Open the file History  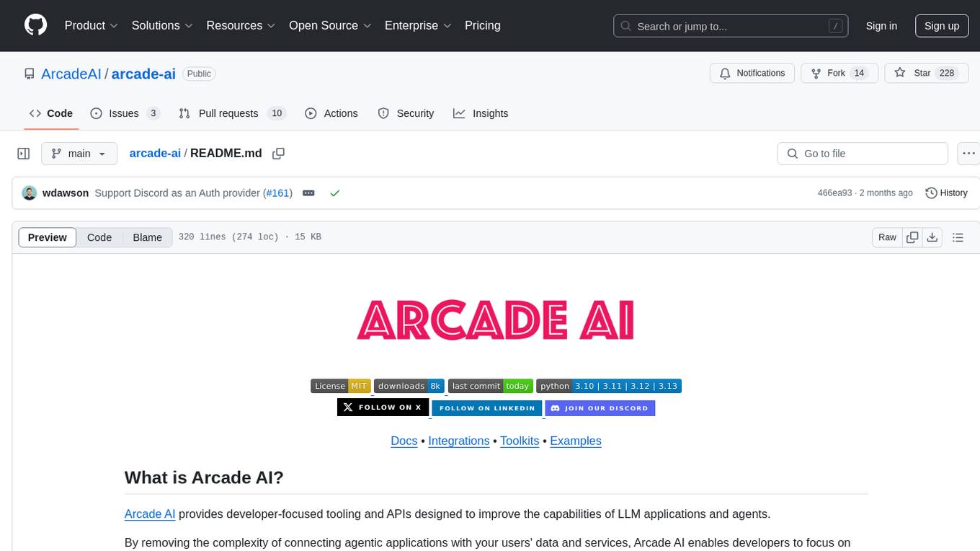click(946, 193)
